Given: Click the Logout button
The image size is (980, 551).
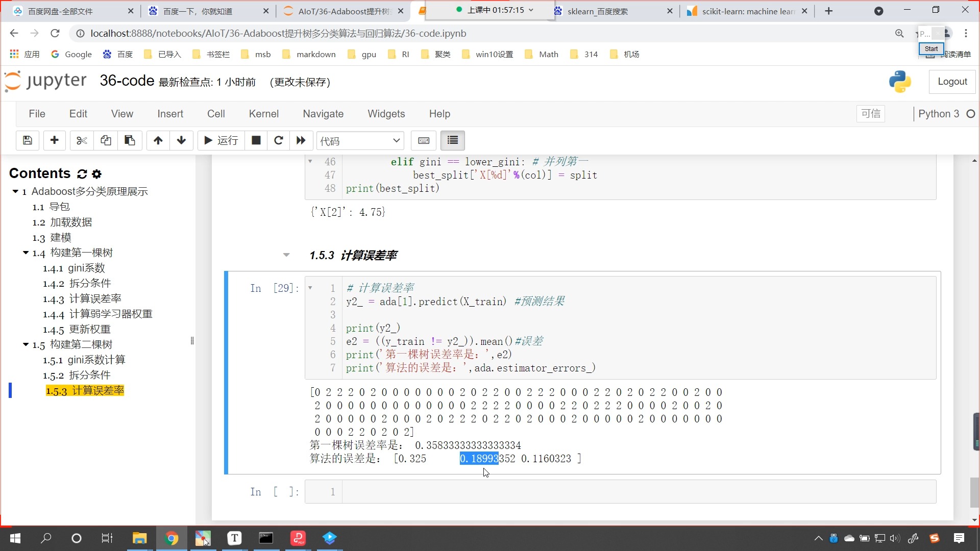Looking at the screenshot, I should (x=952, y=82).
